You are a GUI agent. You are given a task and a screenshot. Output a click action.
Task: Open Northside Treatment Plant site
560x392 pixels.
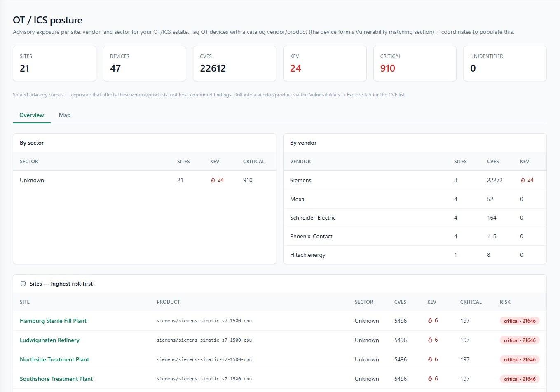coord(54,359)
